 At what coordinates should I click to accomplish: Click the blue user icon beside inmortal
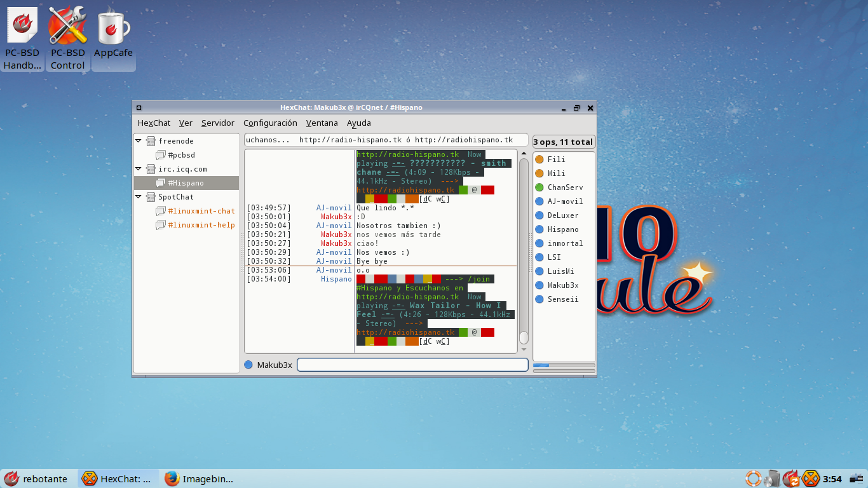(x=539, y=243)
